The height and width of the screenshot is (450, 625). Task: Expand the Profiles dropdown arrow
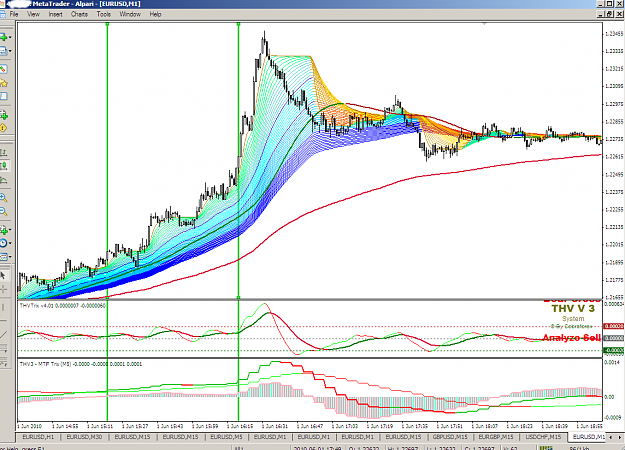[x=10, y=51]
